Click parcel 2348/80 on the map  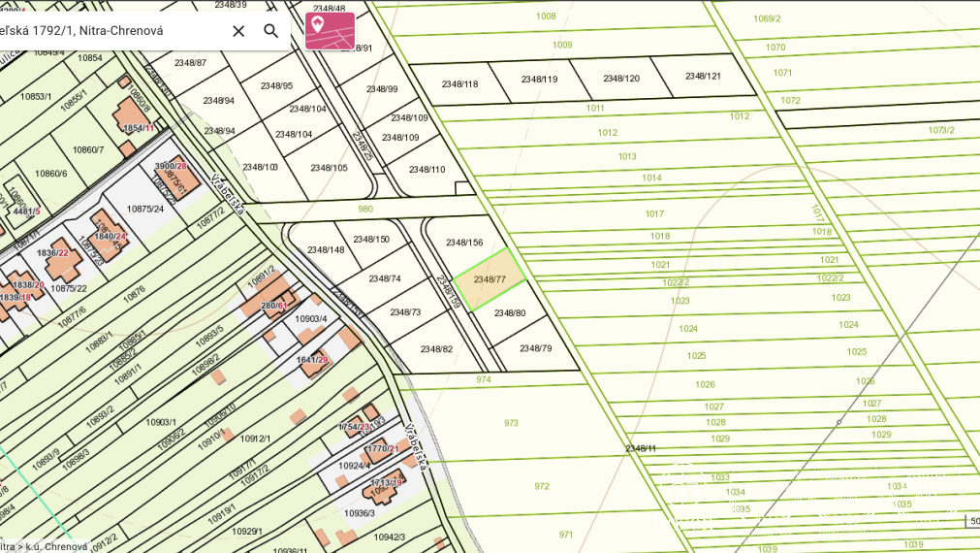click(510, 313)
